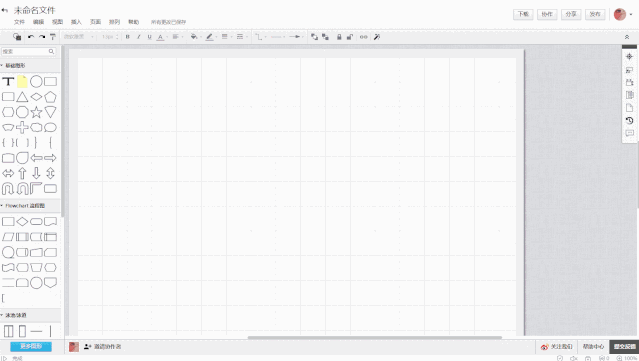This screenshot has height=361, width=639.
Task: Click the redo arrow in toolbar
Action: [x=42, y=37]
